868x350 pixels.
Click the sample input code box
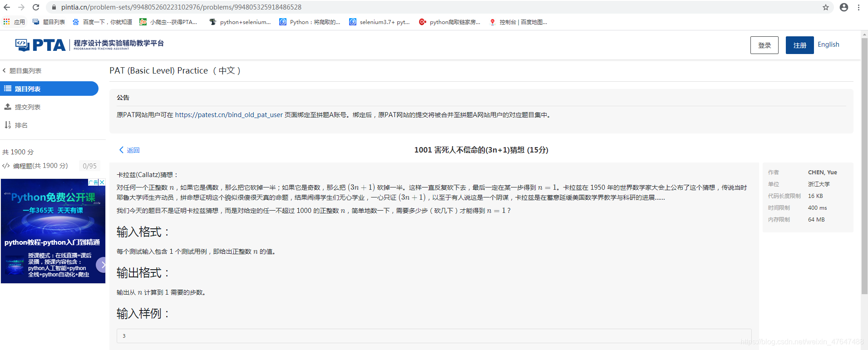[434, 336]
